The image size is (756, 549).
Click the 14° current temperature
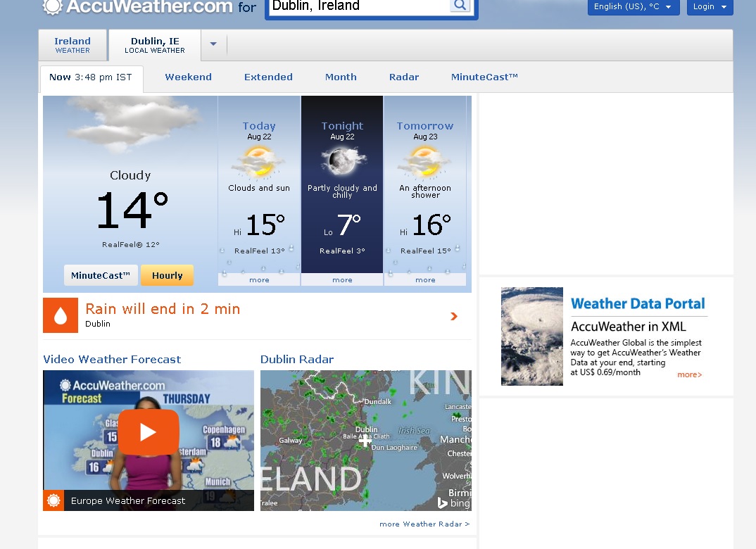[132, 210]
